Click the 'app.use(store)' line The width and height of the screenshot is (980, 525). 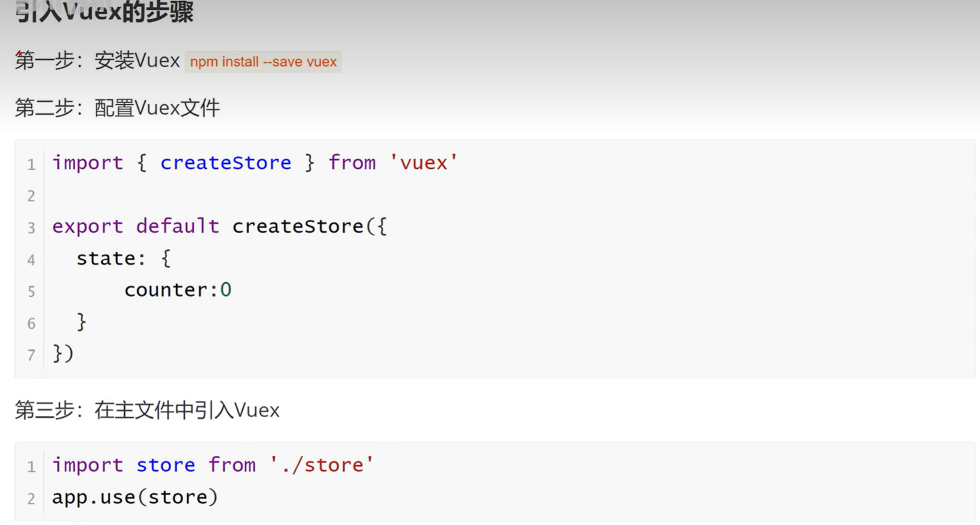click(x=135, y=497)
